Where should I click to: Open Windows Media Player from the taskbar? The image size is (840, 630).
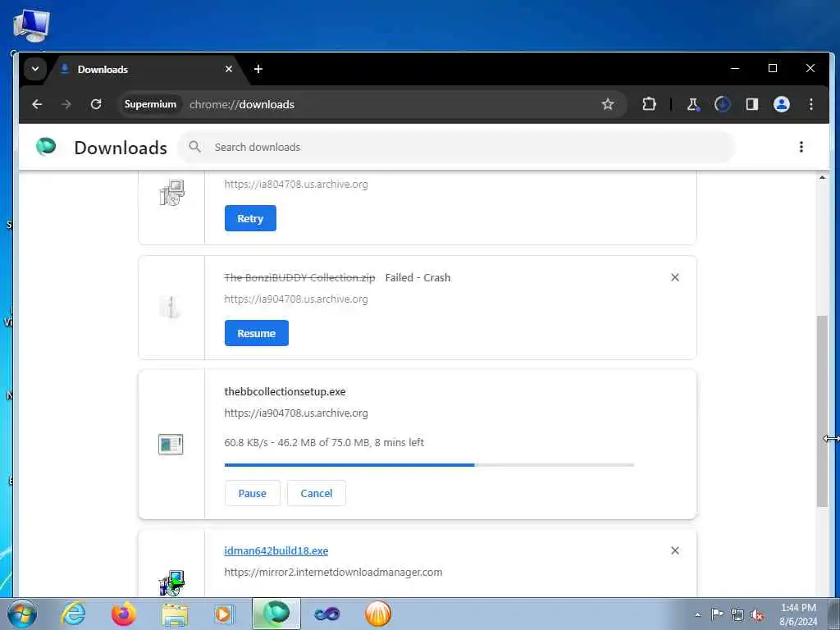coord(225,614)
